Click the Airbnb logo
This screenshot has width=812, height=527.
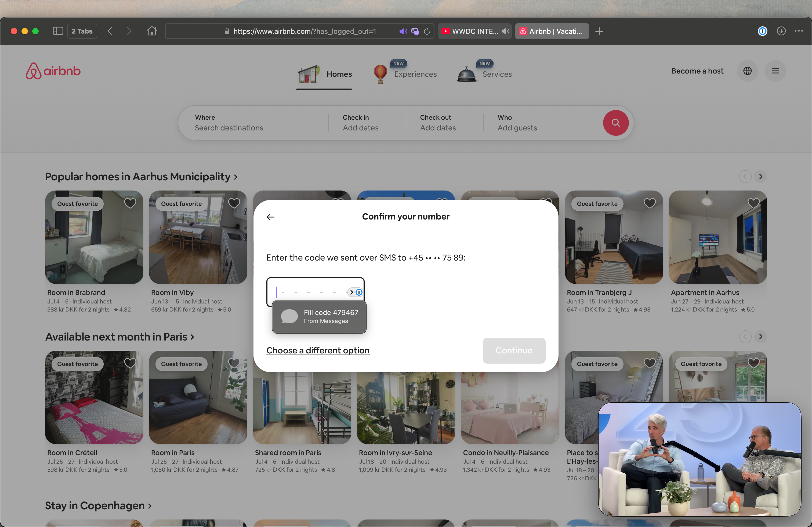(53, 71)
